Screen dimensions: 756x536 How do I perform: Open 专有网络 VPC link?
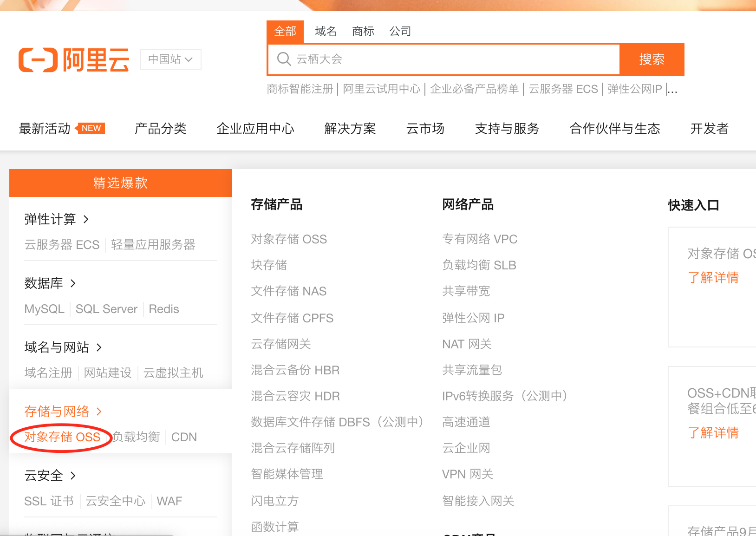[480, 239]
